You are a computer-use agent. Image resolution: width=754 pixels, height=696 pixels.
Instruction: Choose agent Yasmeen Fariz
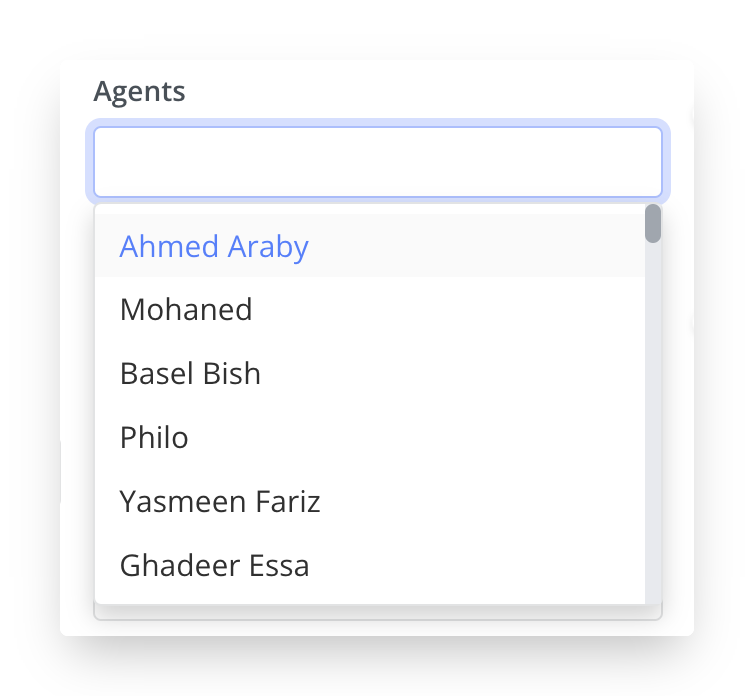(x=220, y=501)
